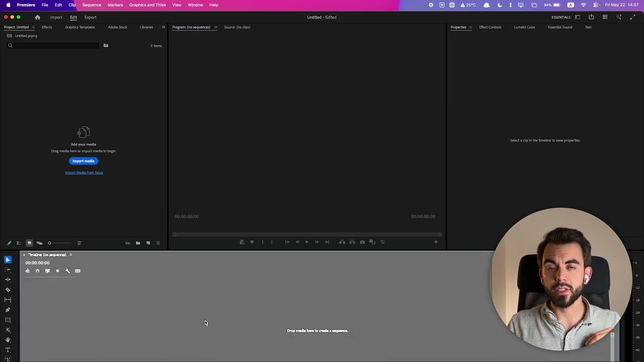Toggle project writable pencil icon

tap(9, 243)
